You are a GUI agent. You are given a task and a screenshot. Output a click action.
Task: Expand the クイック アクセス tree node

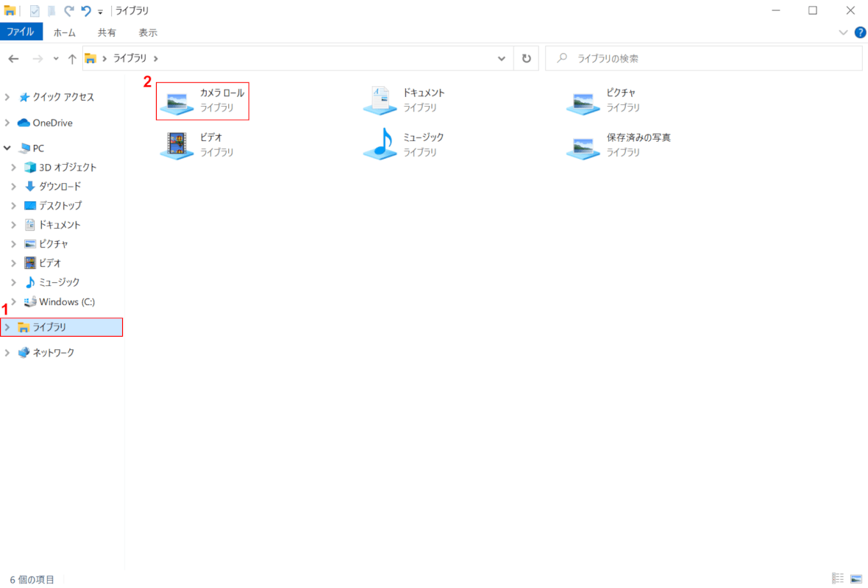coord(8,97)
